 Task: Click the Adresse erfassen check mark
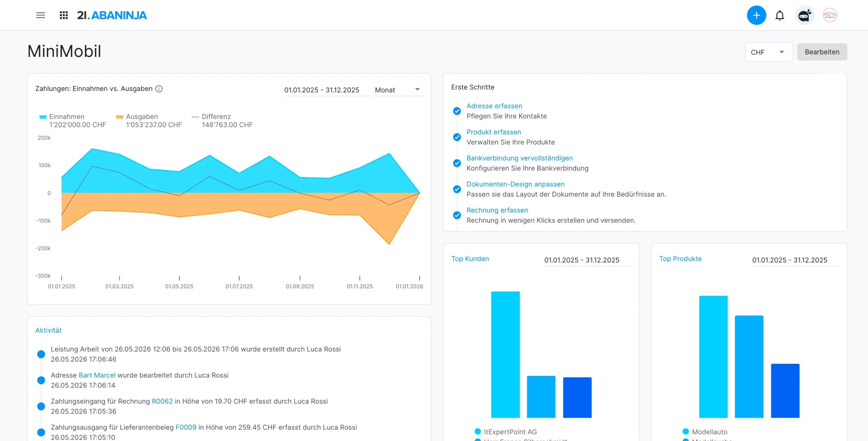(x=457, y=111)
